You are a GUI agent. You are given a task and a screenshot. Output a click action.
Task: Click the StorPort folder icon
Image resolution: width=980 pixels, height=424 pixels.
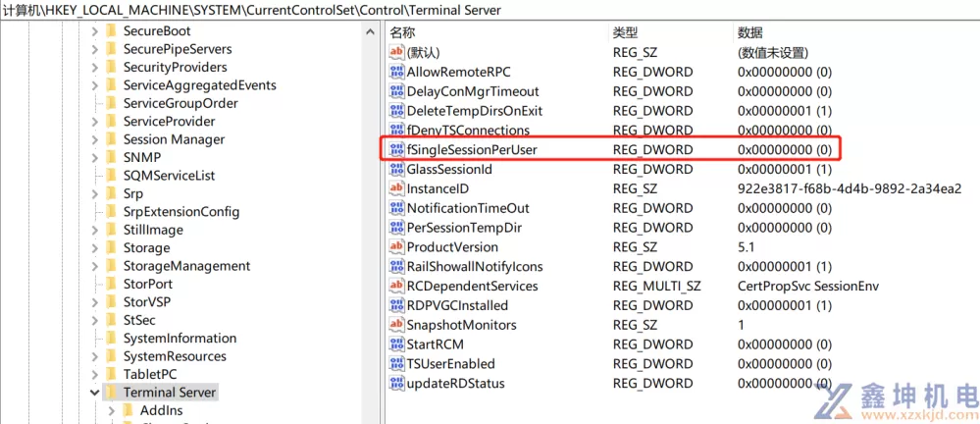111,284
